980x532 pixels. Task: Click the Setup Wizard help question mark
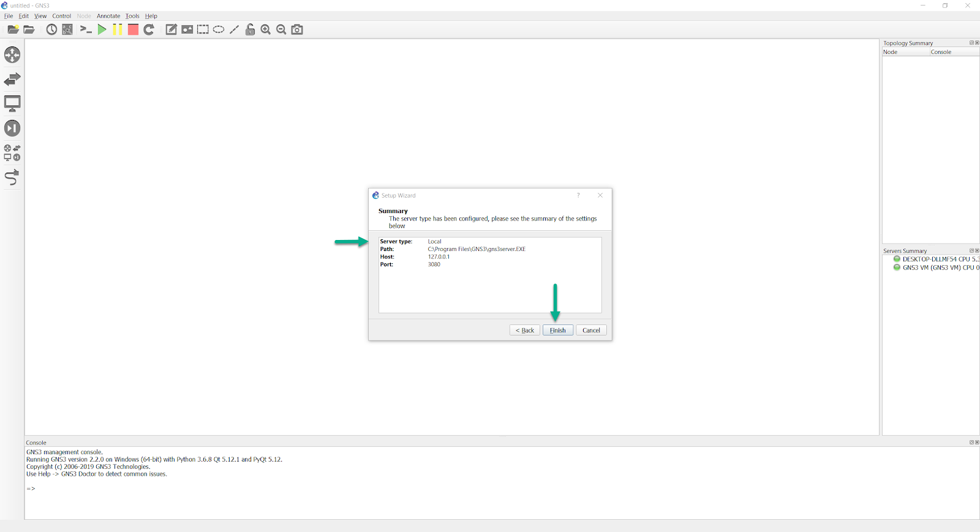point(578,195)
